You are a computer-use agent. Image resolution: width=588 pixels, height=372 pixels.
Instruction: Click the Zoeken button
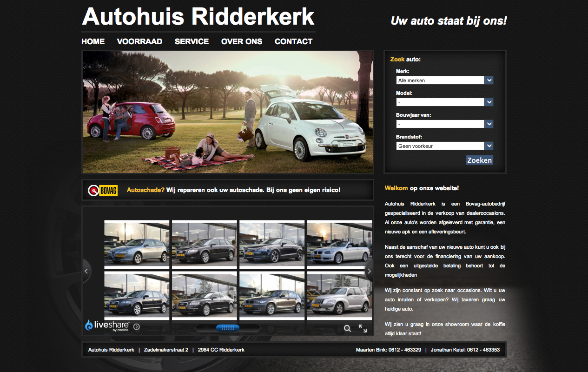(x=479, y=160)
